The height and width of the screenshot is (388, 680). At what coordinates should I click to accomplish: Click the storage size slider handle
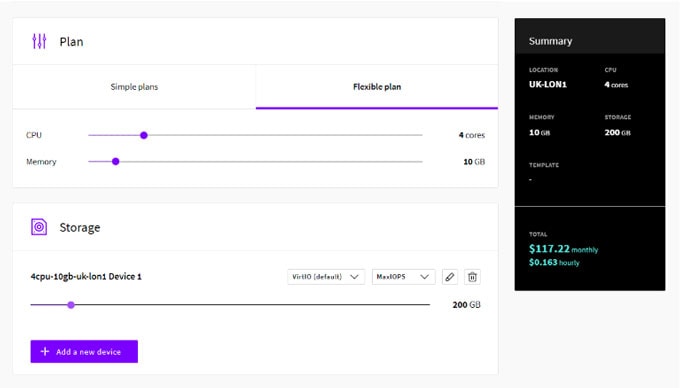71,305
